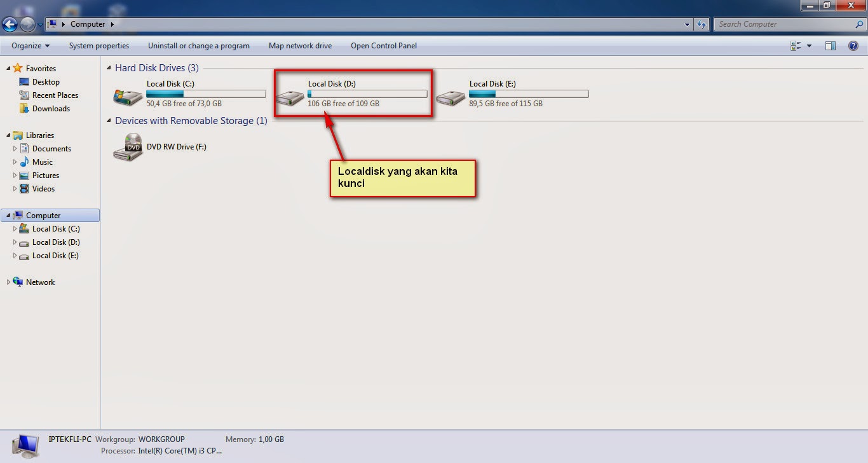868x463 pixels.
Task: Expand the Videos library
Action: pos(15,189)
